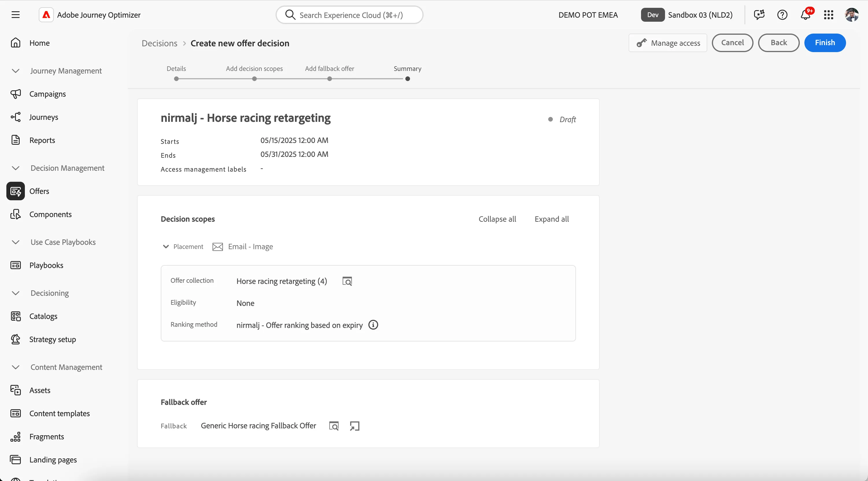This screenshot has width=868, height=481.
Task: Open the notifications bell
Action: [806, 15]
